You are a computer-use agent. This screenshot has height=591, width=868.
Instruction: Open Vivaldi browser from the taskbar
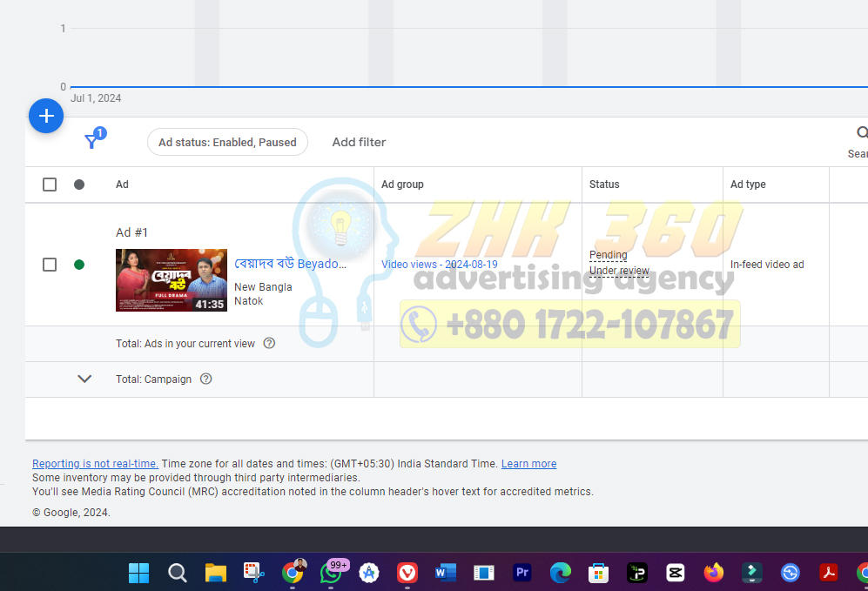click(x=407, y=573)
